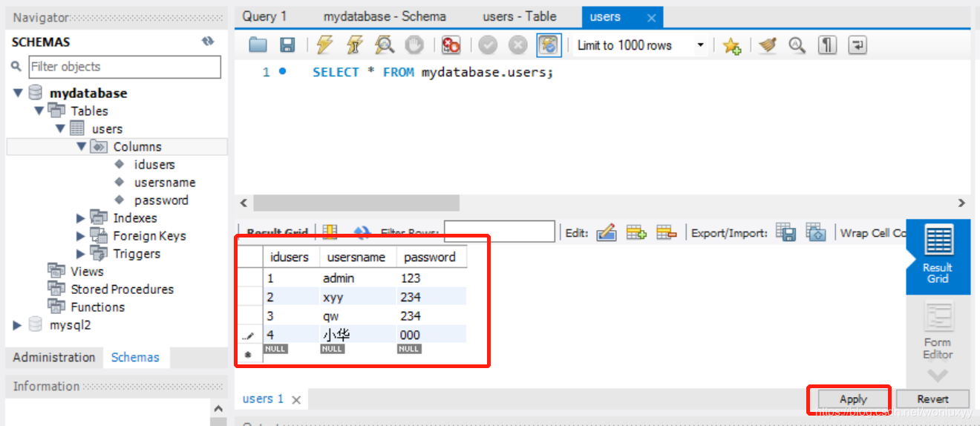Switch to the 'mydatabase - Schema' tab
This screenshot has width=980, height=426.
tap(385, 16)
